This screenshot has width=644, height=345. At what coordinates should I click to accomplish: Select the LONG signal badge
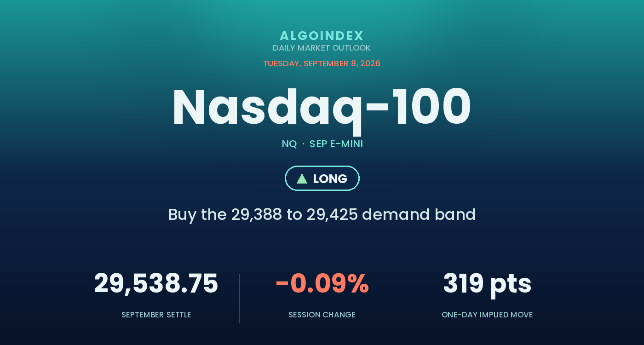pyautogui.click(x=322, y=178)
